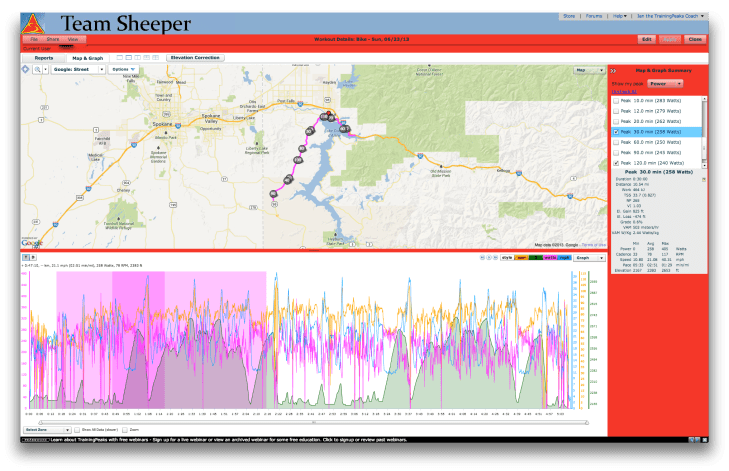Select the third split layout icon

[138, 58]
